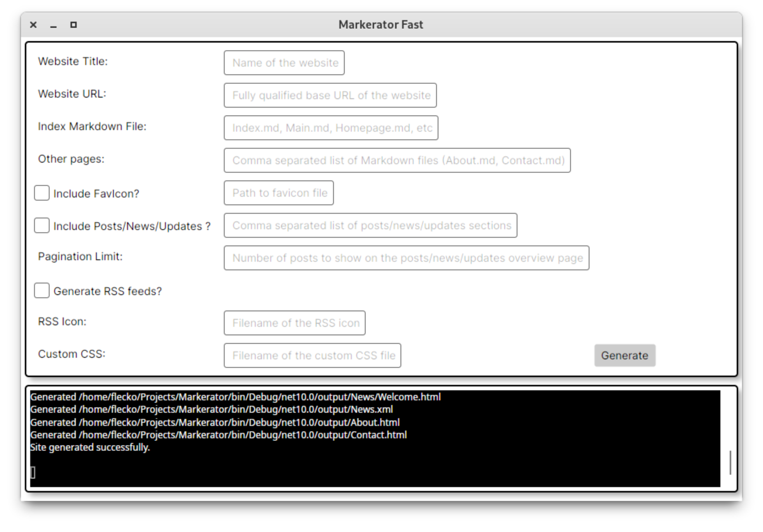Image resolution: width=763 pixels, height=532 pixels.
Task: Maximize the Markerator Fast window
Action: click(74, 25)
